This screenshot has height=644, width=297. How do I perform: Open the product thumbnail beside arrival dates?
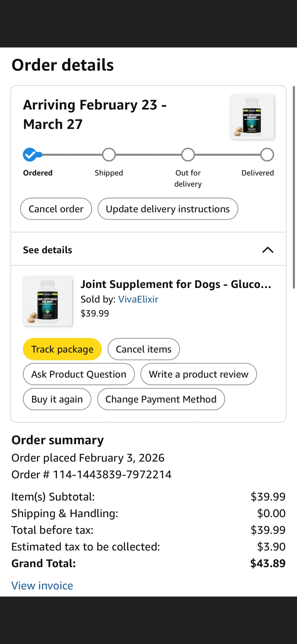click(252, 117)
